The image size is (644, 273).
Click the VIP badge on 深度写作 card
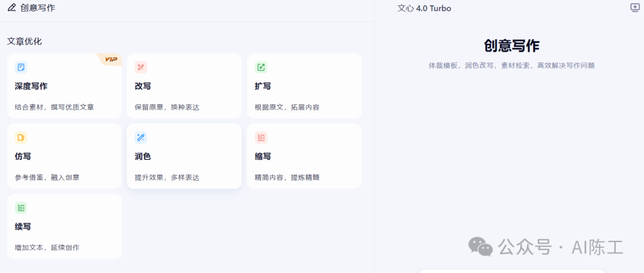(110, 59)
